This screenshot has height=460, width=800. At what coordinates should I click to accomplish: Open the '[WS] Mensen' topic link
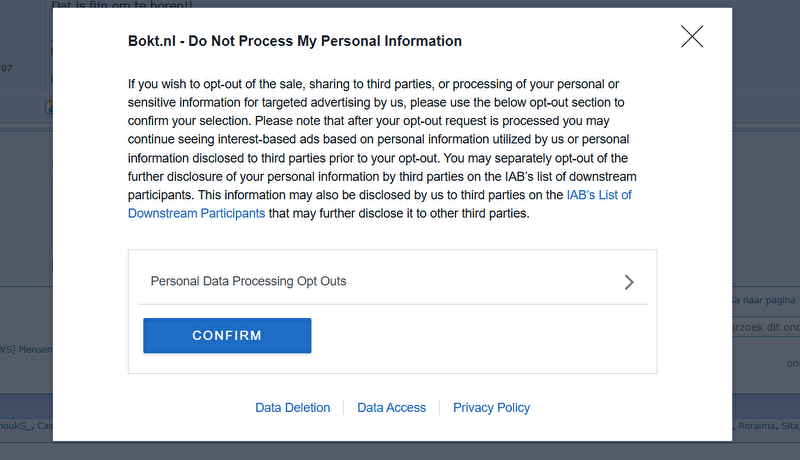coord(25,350)
